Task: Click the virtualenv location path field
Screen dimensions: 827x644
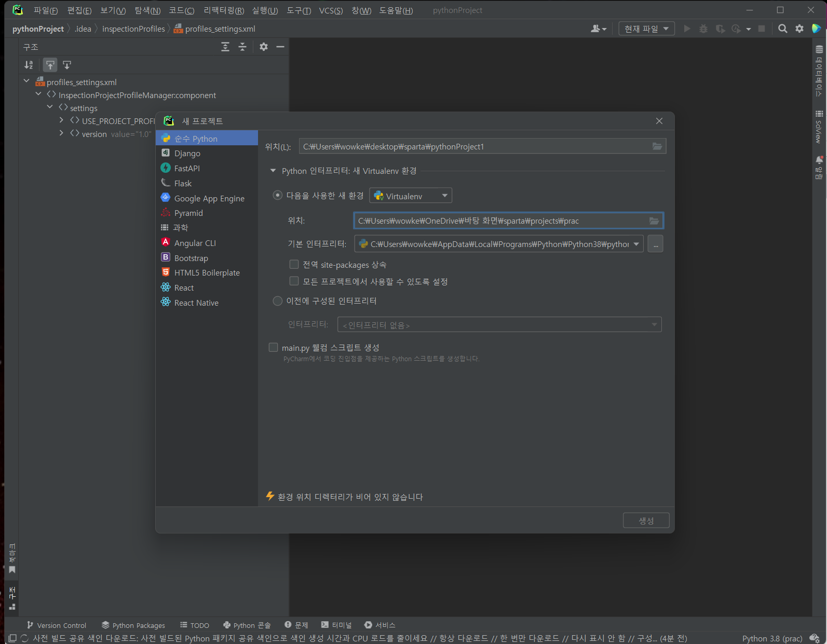Action: click(x=508, y=221)
